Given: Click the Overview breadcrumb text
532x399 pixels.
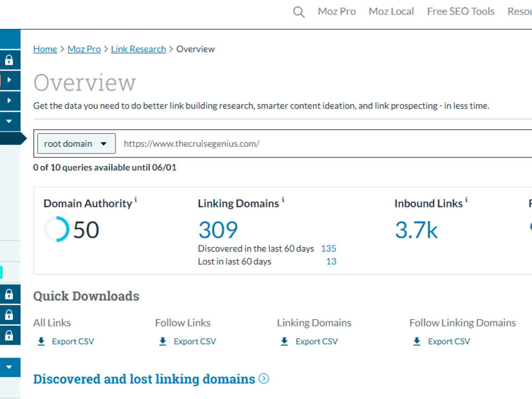Looking at the screenshot, I should (195, 49).
